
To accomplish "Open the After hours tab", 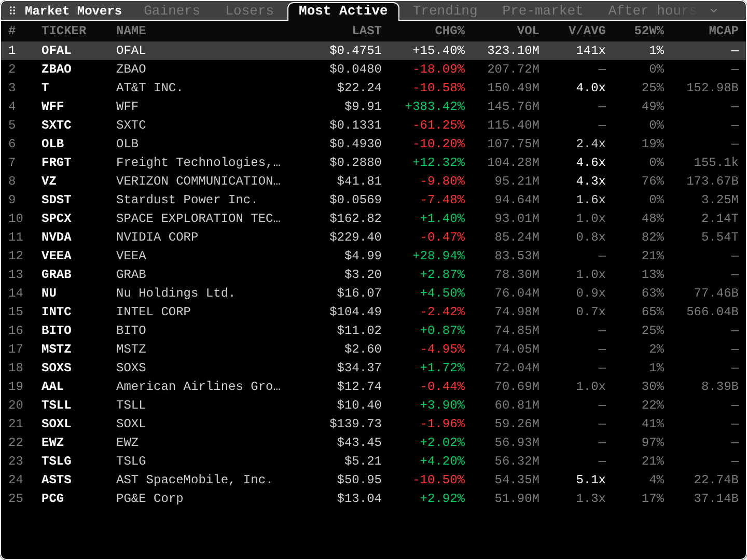I will click(652, 10).
